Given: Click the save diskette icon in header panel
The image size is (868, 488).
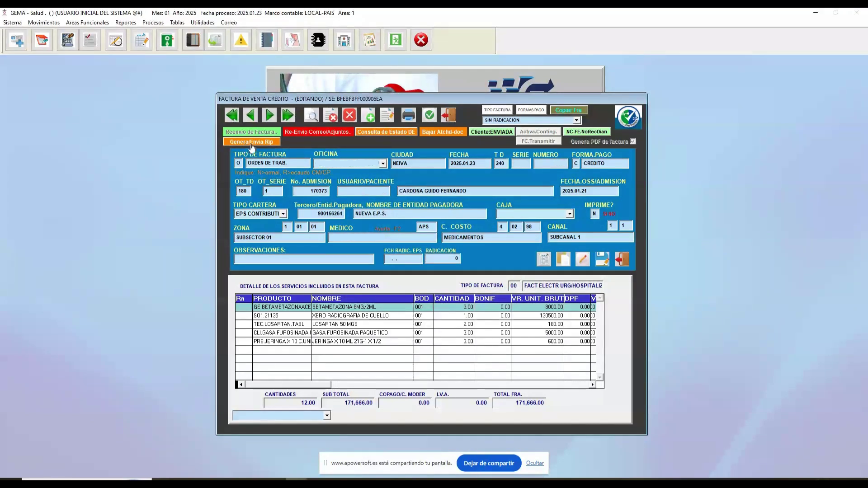Looking at the screenshot, I should (x=602, y=259).
